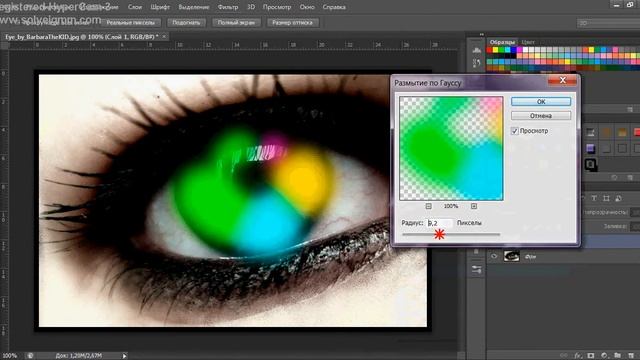Image resolution: width=640 pixels, height=360 pixels.
Task: Create new adjustment layer via half-circle icon
Action: point(604,356)
